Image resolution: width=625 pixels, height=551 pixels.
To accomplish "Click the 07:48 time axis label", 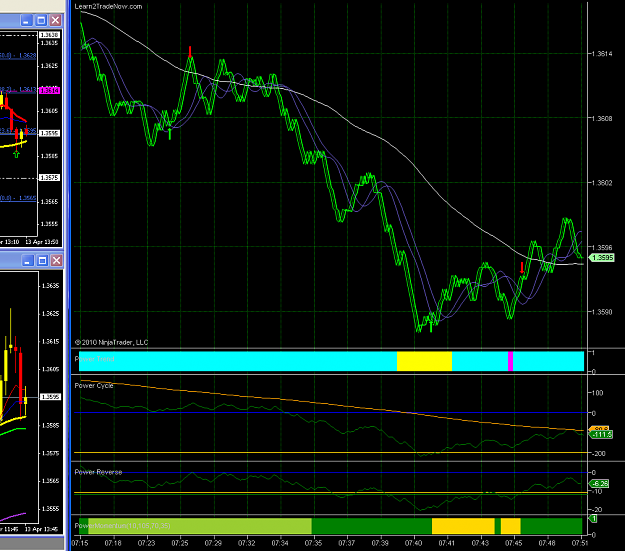I will pyautogui.click(x=546, y=543).
